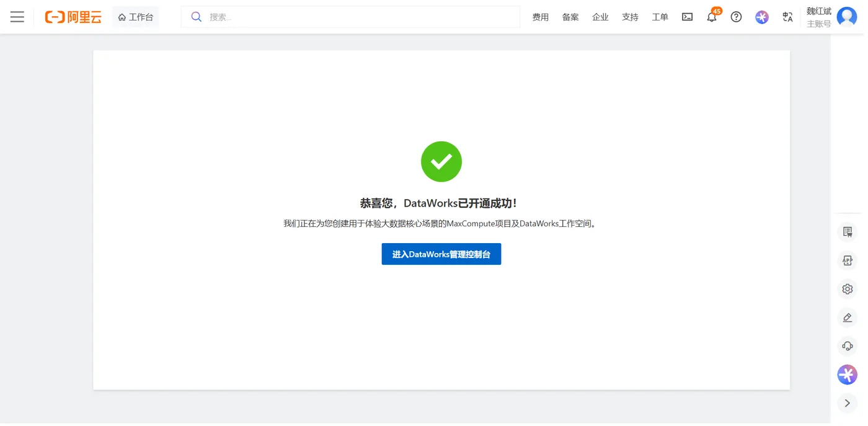Launch Cloud Shell terminal icon
Viewport: 868px width, 426px height.
point(687,17)
